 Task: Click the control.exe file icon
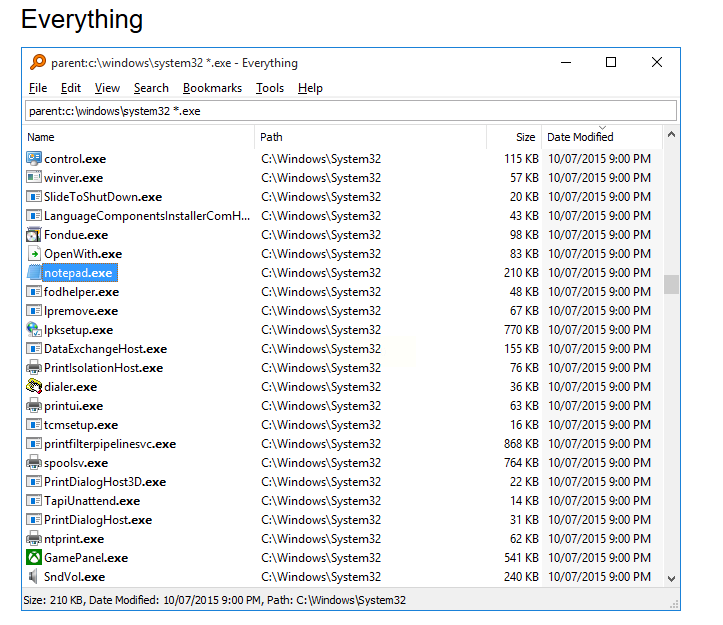tap(34, 158)
